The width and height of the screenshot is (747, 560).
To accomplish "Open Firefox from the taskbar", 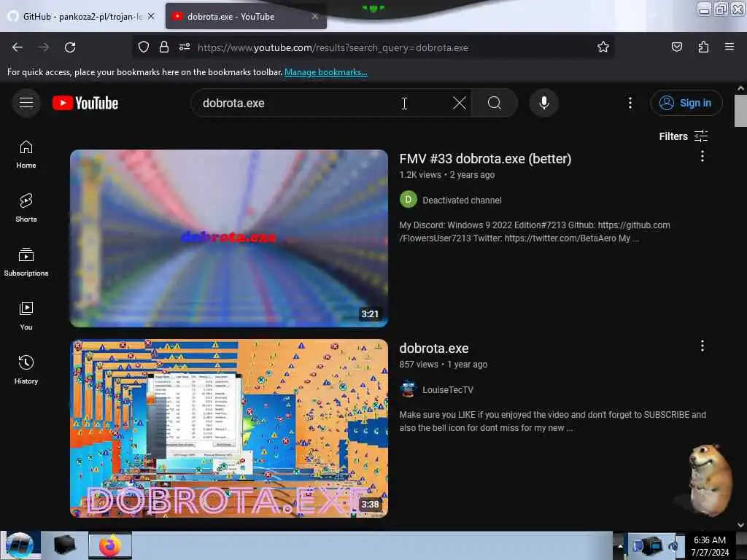I will pyautogui.click(x=110, y=545).
